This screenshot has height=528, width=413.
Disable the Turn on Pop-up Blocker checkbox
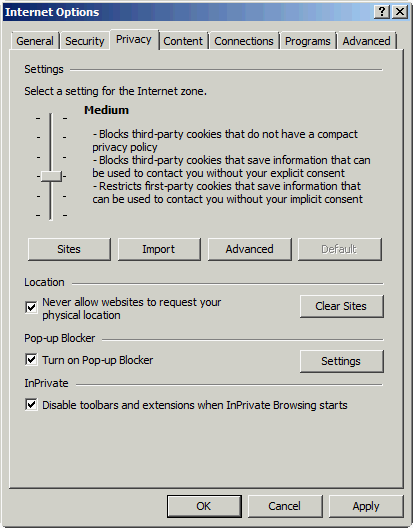pyautogui.click(x=31, y=359)
